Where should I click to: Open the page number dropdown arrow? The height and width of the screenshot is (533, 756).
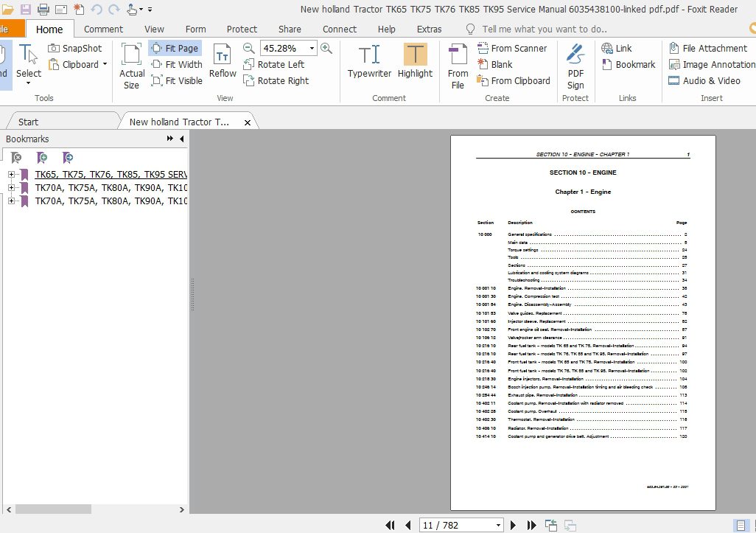(x=498, y=525)
